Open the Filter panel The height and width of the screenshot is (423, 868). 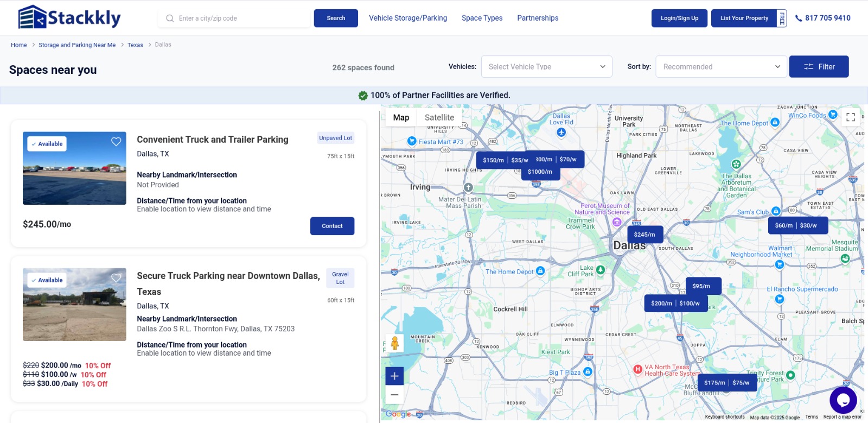819,67
